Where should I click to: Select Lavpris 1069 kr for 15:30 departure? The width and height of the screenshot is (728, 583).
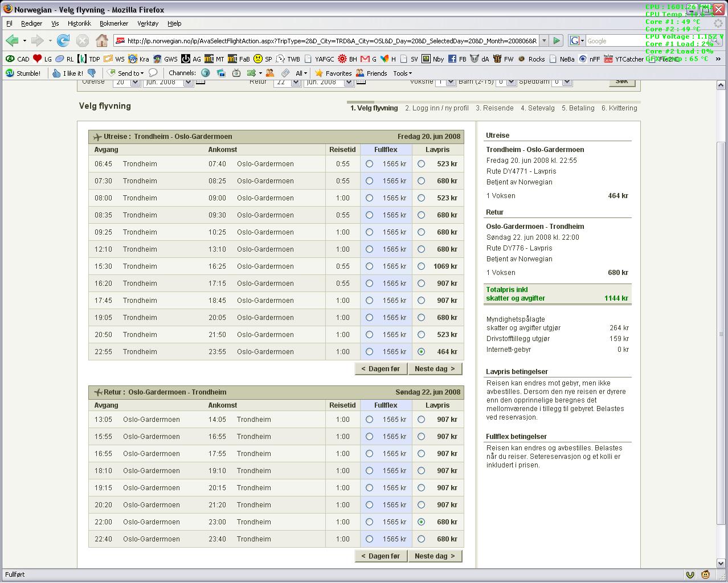coord(421,266)
